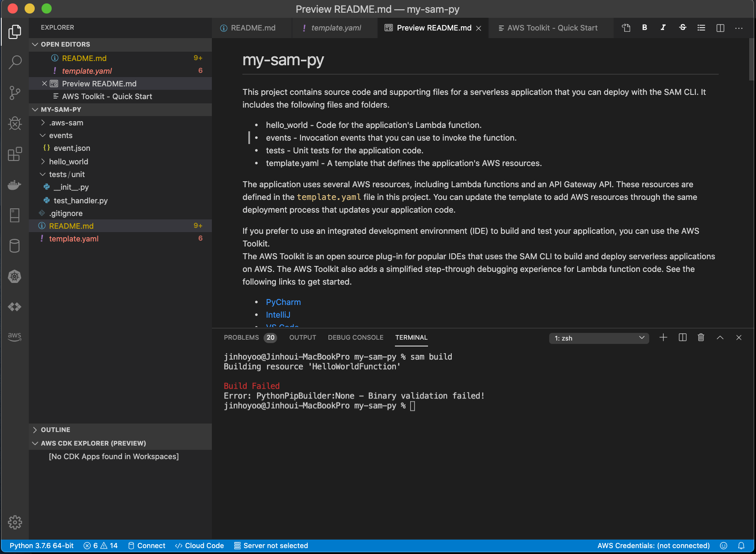Switch to the README.md editor tab
This screenshot has width=756, height=554.
(x=252, y=28)
